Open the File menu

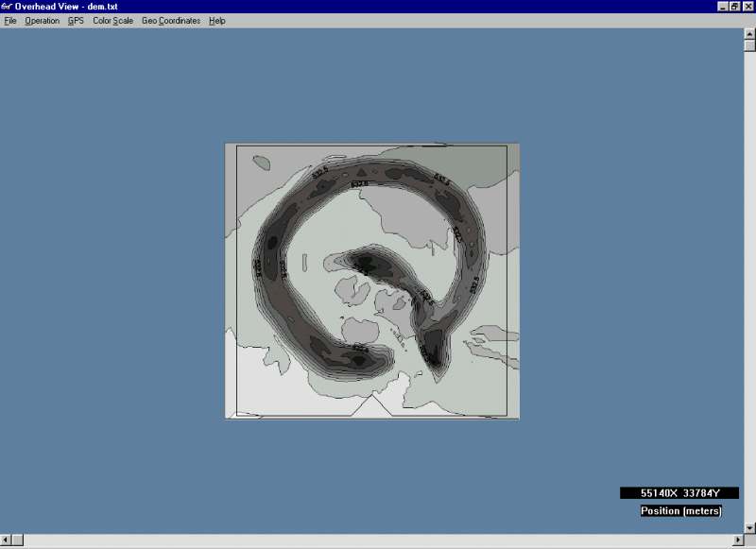click(10, 21)
